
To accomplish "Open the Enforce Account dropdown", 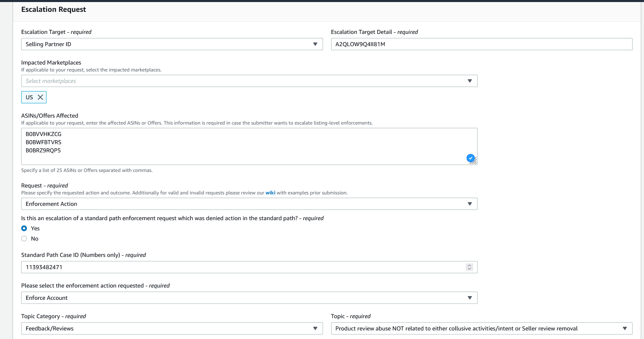I will (x=249, y=298).
